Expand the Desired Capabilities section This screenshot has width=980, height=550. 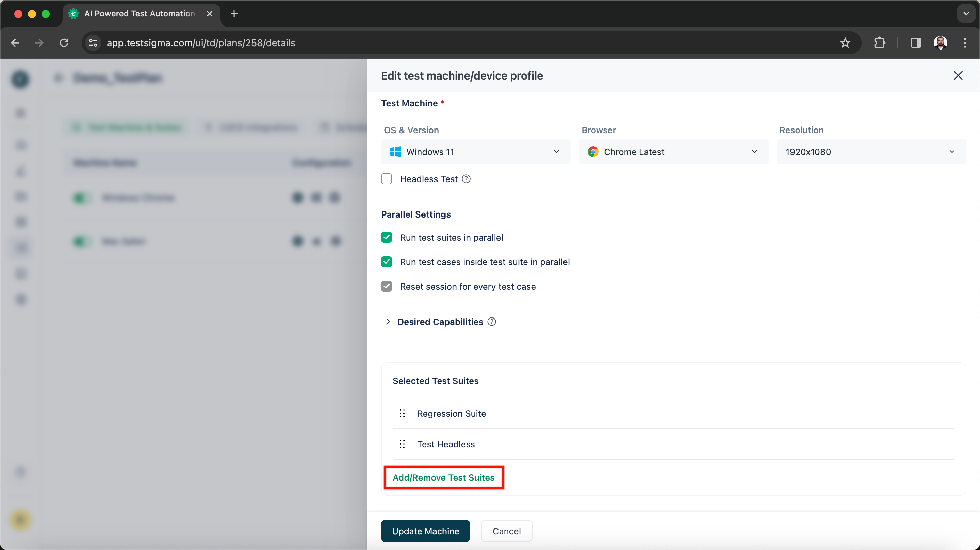click(388, 322)
